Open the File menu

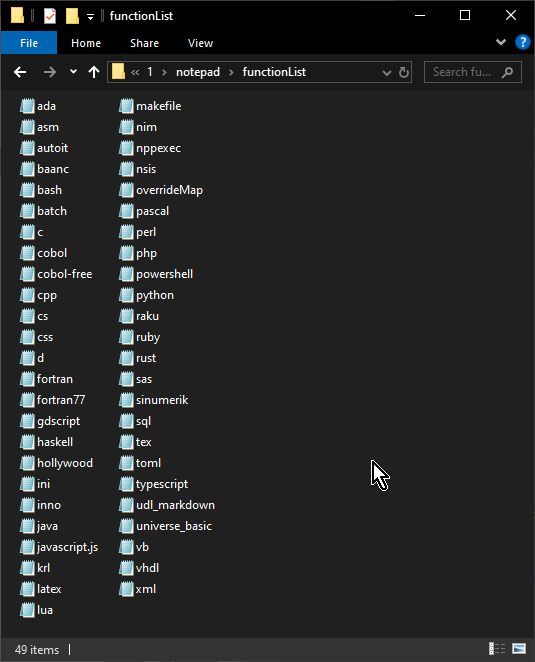[29, 43]
